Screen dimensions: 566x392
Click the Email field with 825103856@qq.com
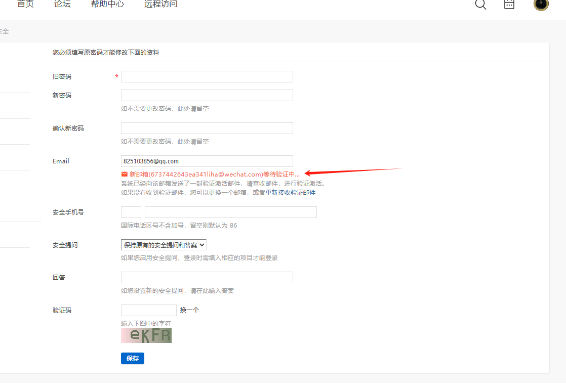[x=207, y=161]
